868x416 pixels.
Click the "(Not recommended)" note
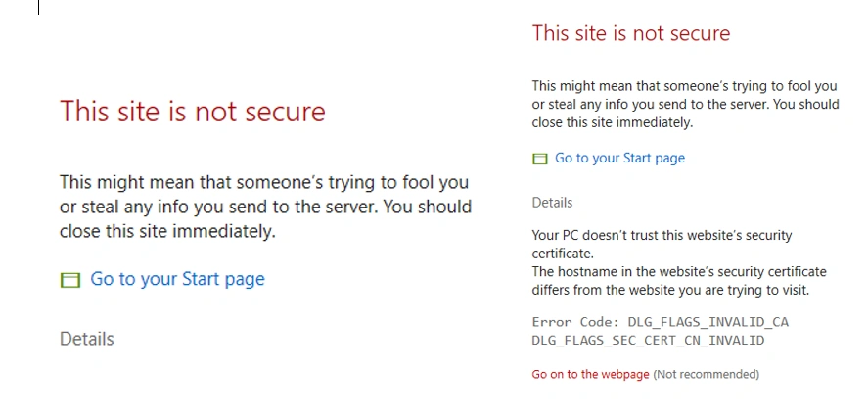pyautogui.click(x=706, y=374)
